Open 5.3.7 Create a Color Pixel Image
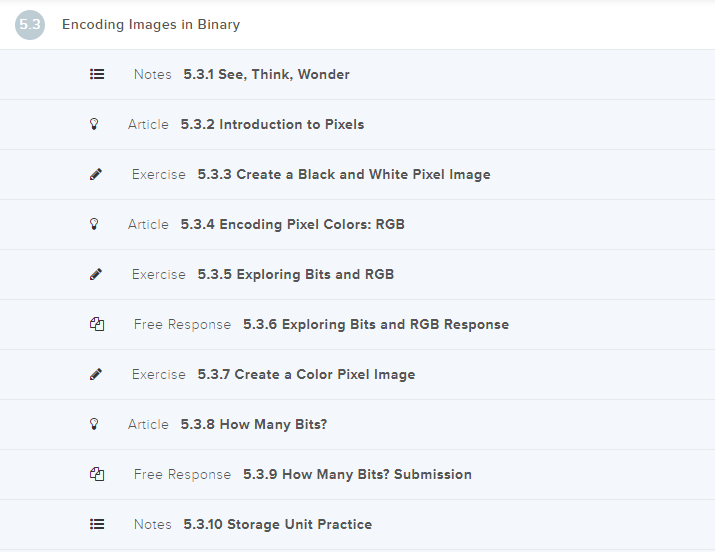The height and width of the screenshot is (552, 715). pos(305,374)
